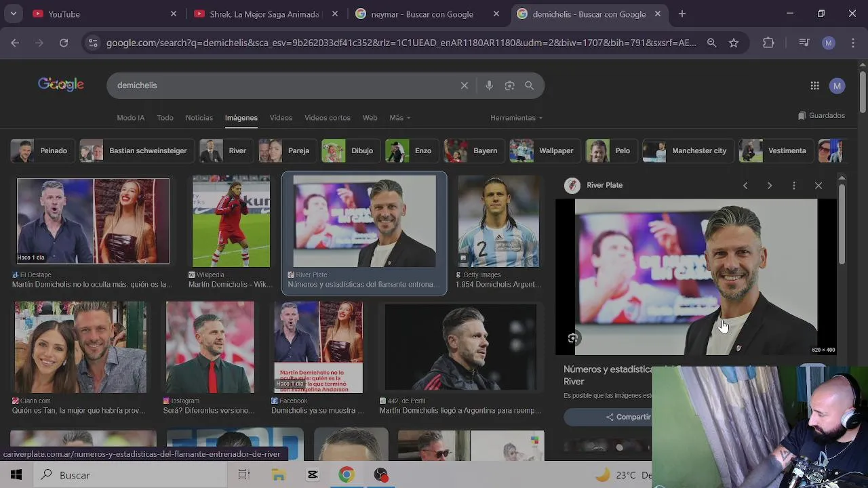The width and height of the screenshot is (868, 488).
Task: Click the magnifier search button
Action: [x=530, y=85]
